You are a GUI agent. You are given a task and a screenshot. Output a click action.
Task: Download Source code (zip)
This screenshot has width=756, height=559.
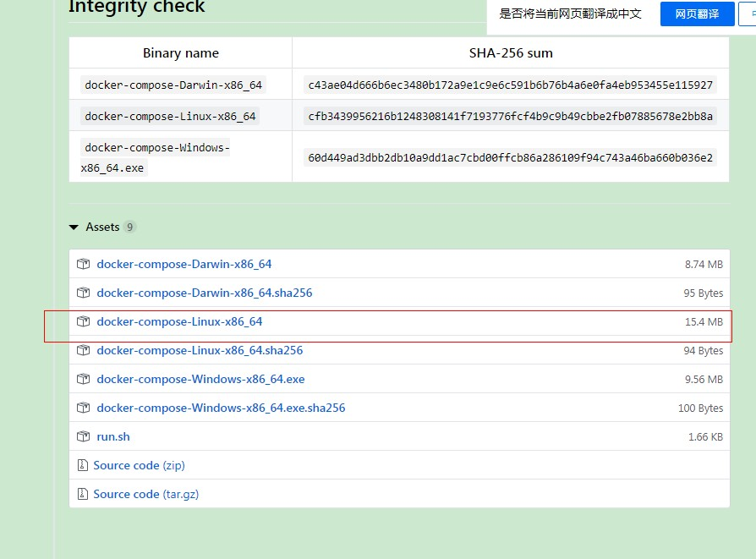pos(139,465)
